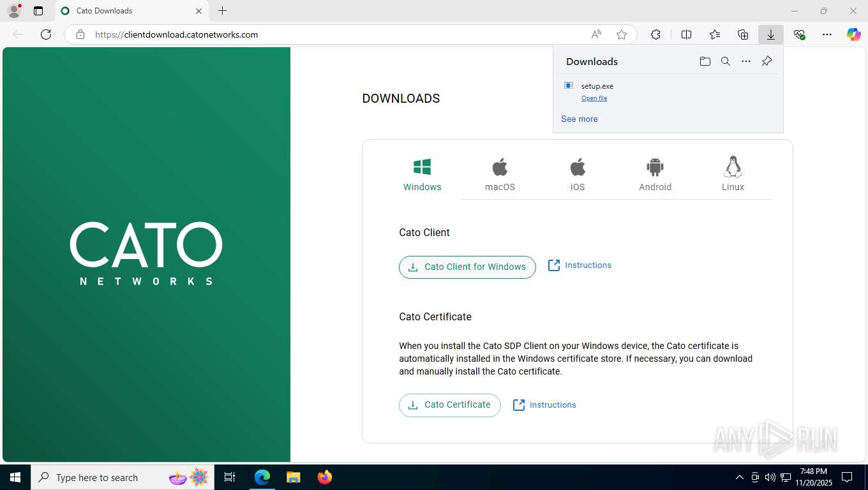Viewport: 868px width, 490px height.
Task: Open File Explorer from taskbar
Action: (293, 477)
